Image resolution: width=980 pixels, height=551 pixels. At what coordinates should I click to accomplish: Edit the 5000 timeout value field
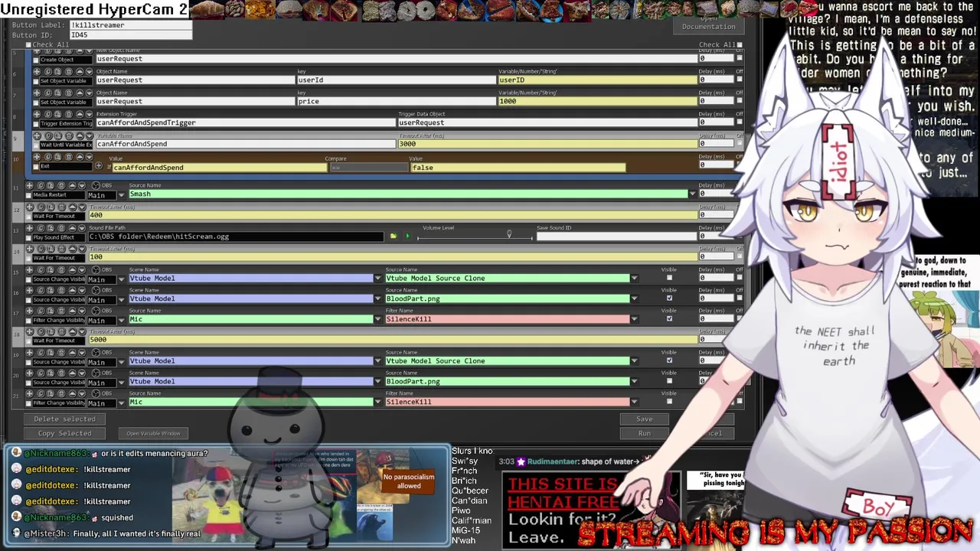[x=392, y=340]
